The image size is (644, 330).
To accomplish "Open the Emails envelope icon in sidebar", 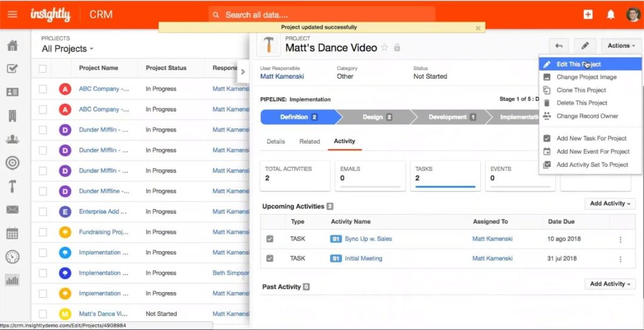I will (12, 210).
